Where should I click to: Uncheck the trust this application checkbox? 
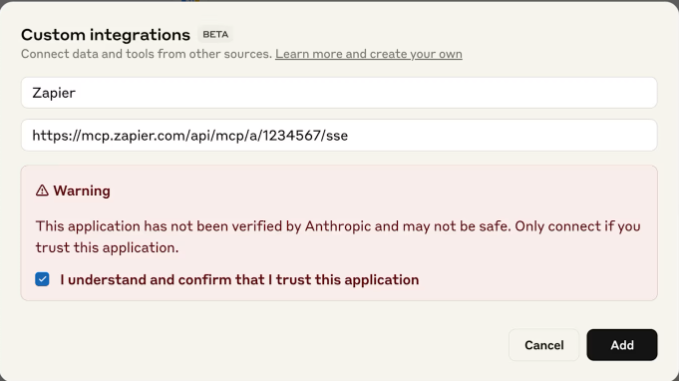coord(42,279)
